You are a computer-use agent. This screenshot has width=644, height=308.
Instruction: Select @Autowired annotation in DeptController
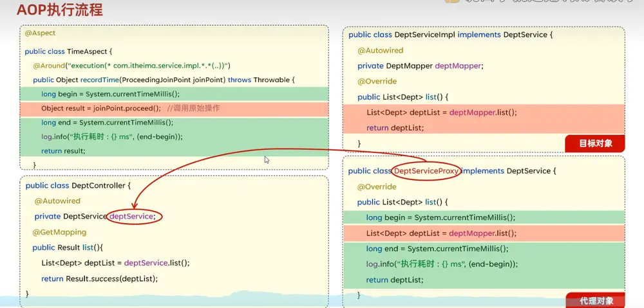click(57, 201)
